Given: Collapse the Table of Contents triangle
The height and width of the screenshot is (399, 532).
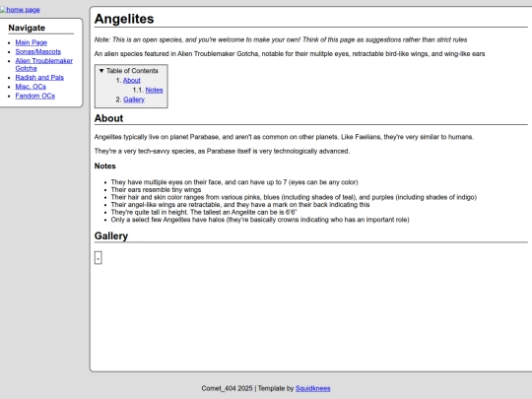Looking at the screenshot, I should [101, 71].
